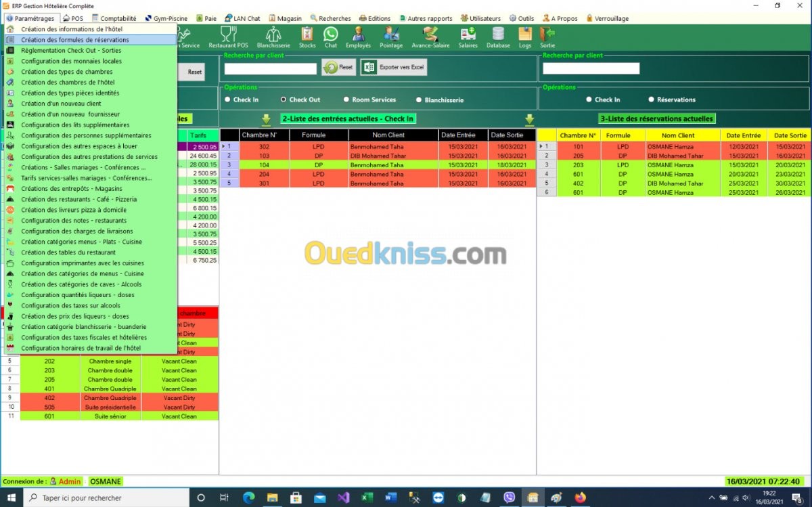Click the Avance-Salaire toolbar icon
This screenshot has width=812, height=507.
pos(430,37)
